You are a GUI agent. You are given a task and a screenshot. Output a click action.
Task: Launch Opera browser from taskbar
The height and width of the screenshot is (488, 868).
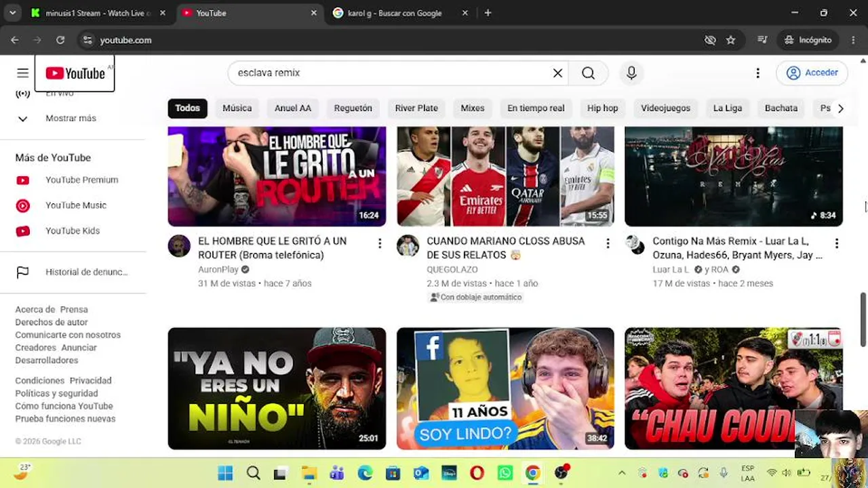tap(477, 473)
